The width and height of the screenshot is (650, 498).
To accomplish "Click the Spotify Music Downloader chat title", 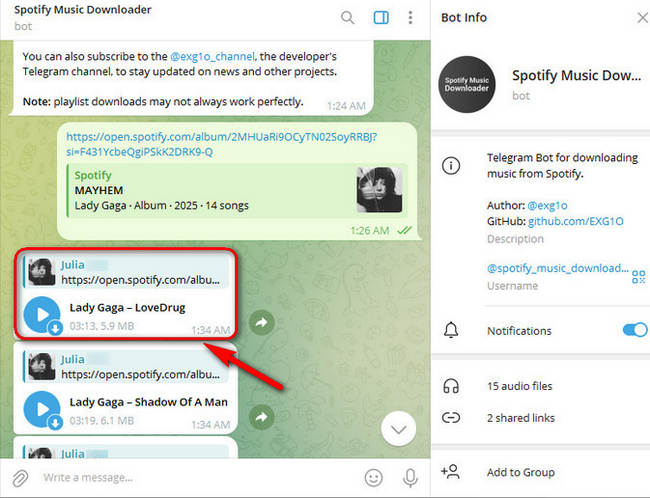I will click(82, 10).
